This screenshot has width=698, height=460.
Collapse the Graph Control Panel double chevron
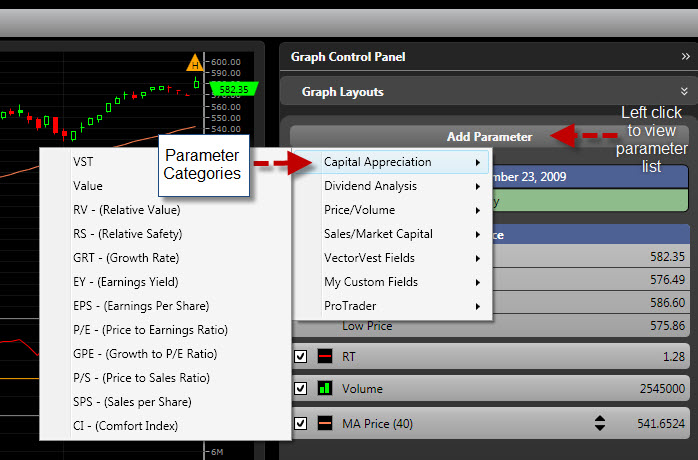[684, 58]
